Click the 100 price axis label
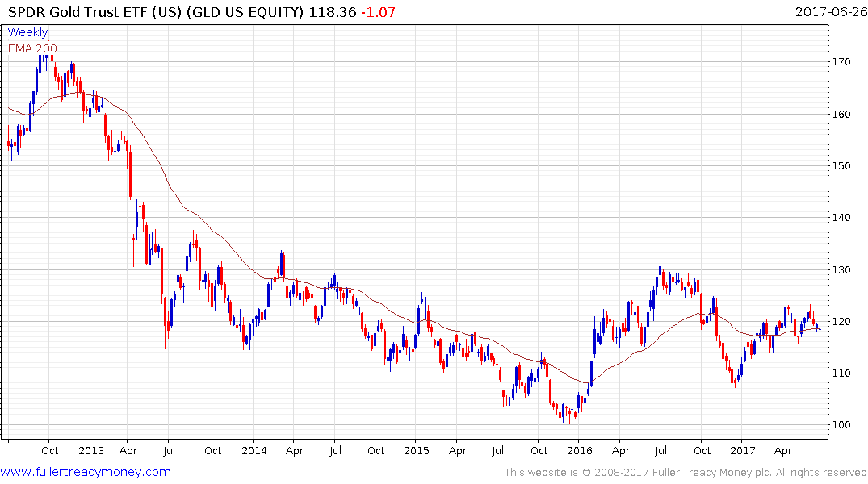This screenshot has height=484, width=868. pyautogui.click(x=841, y=425)
